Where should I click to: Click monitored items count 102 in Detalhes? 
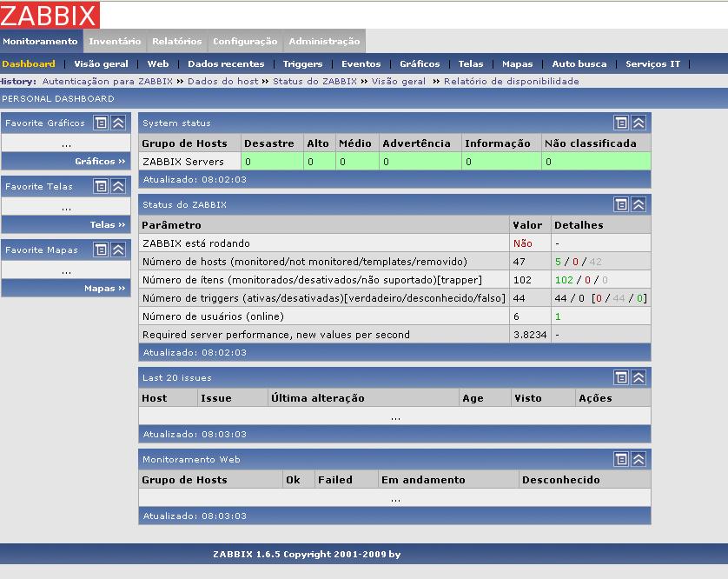pos(564,280)
